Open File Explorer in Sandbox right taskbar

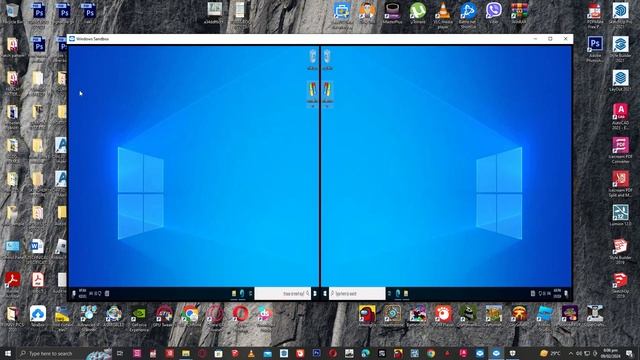coord(406,293)
